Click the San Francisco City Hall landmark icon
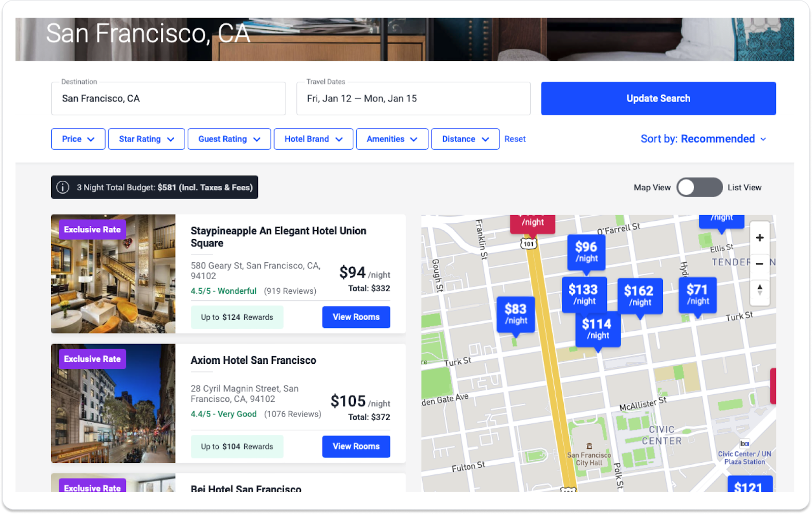Screen dimensions: 812x514 pyautogui.click(x=589, y=446)
